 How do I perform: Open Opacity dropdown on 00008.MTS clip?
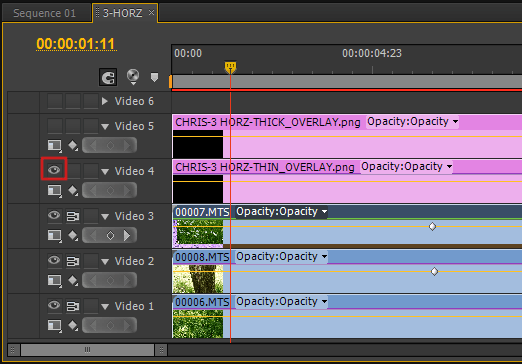click(281, 257)
